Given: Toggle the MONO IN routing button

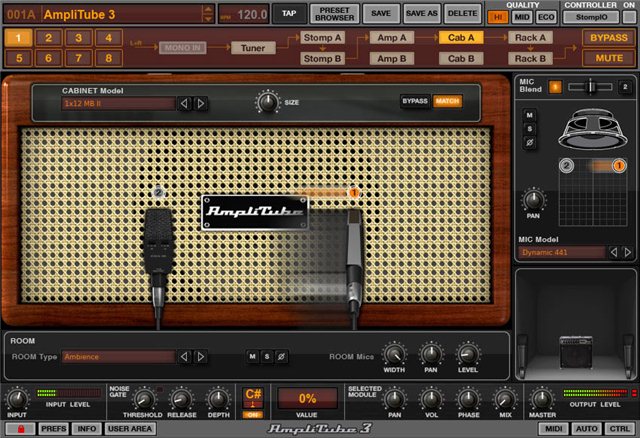Looking at the screenshot, I should pos(182,48).
